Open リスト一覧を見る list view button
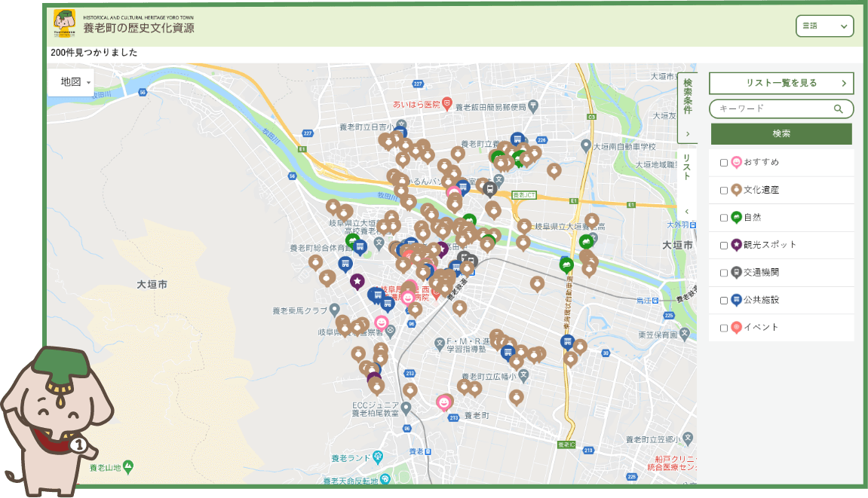The height and width of the screenshot is (498, 868). [781, 83]
